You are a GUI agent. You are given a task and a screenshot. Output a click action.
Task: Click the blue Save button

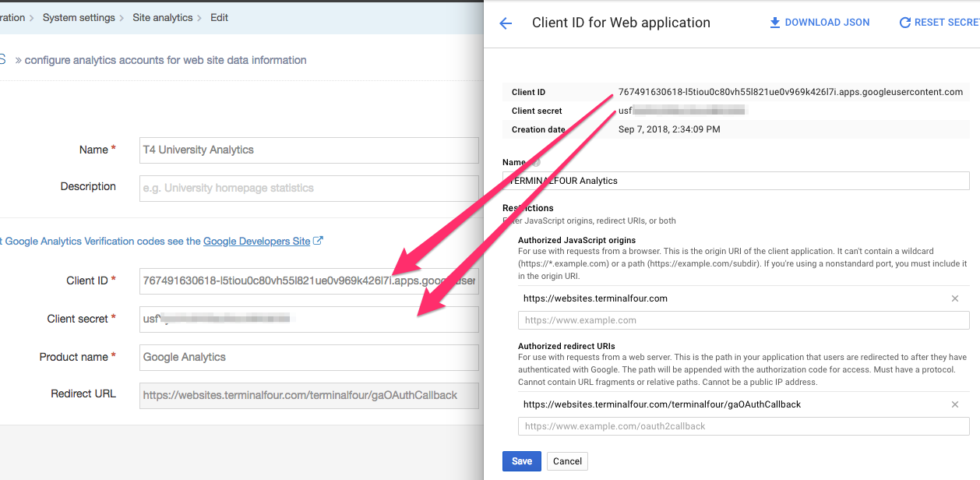[521, 461]
